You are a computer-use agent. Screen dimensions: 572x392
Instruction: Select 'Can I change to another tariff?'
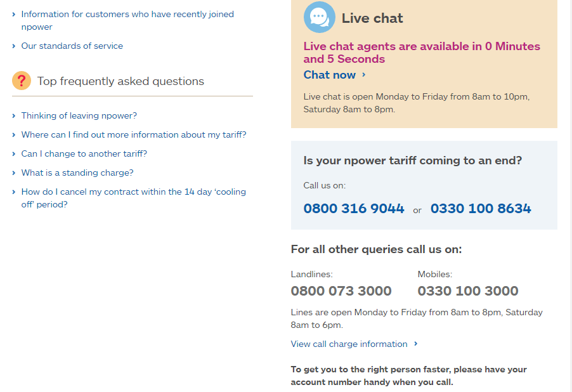pos(84,154)
